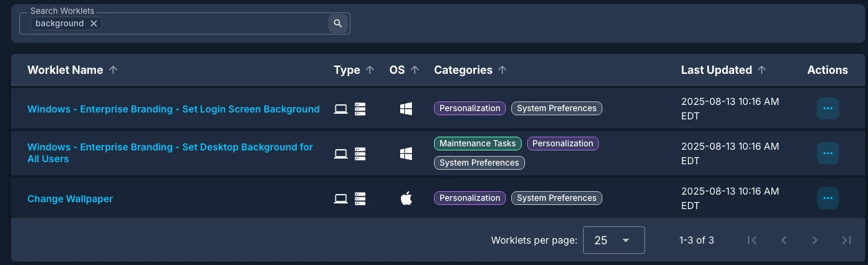This screenshot has height=265, width=868.
Task: Open Set Login Screen Background worklet
Action: coord(173,109)
